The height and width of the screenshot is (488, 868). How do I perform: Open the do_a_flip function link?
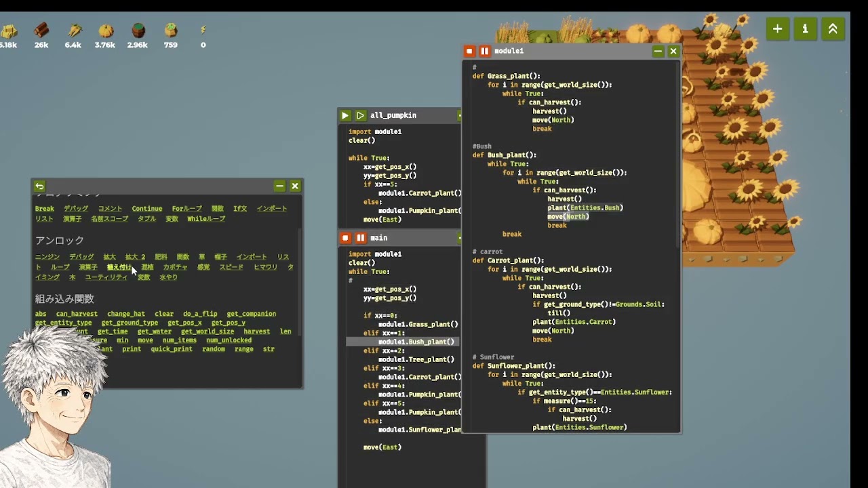[x=200, y=314]
